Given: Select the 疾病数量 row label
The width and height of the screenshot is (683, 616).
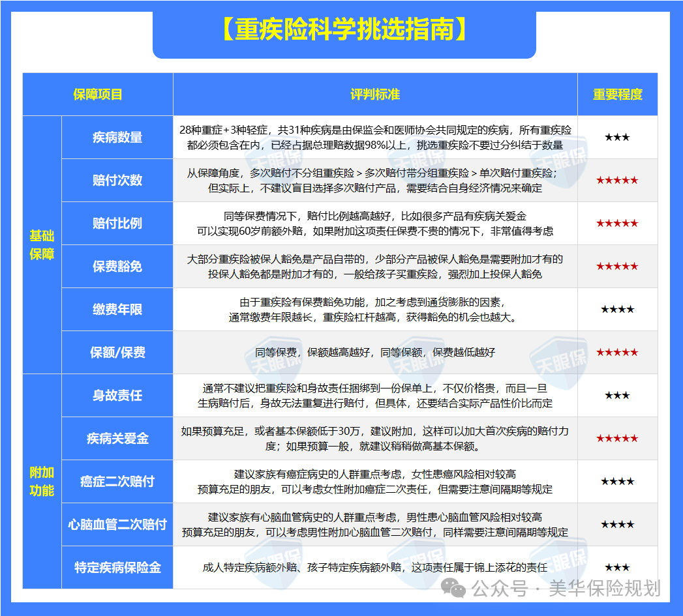Looking at the screenshot, I should pyautogui.click(x=116, y=137).
